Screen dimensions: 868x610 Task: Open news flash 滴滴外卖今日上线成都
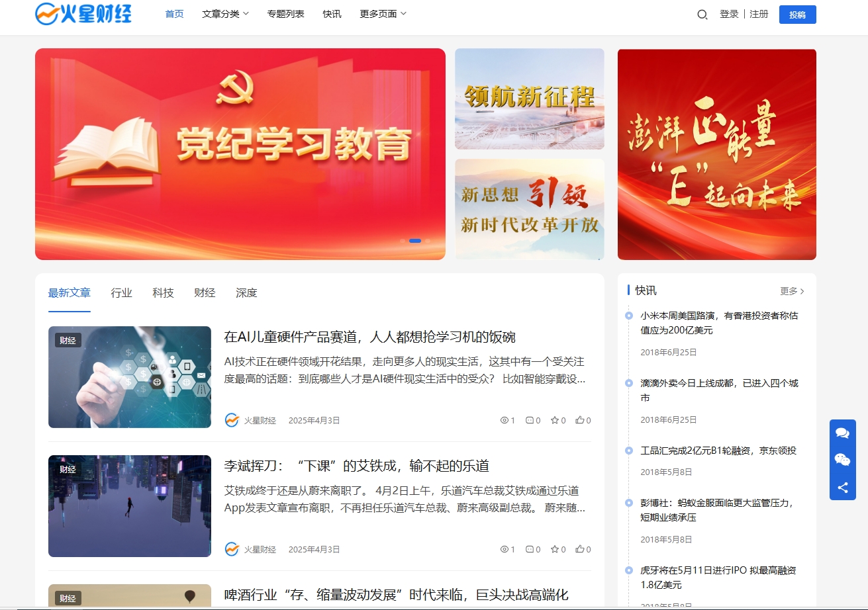719,390
